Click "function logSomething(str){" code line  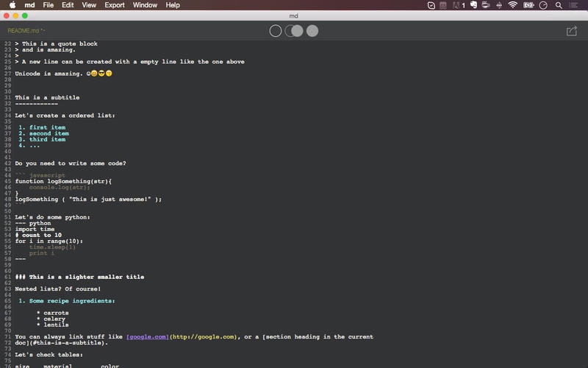(x=63, y=181)
